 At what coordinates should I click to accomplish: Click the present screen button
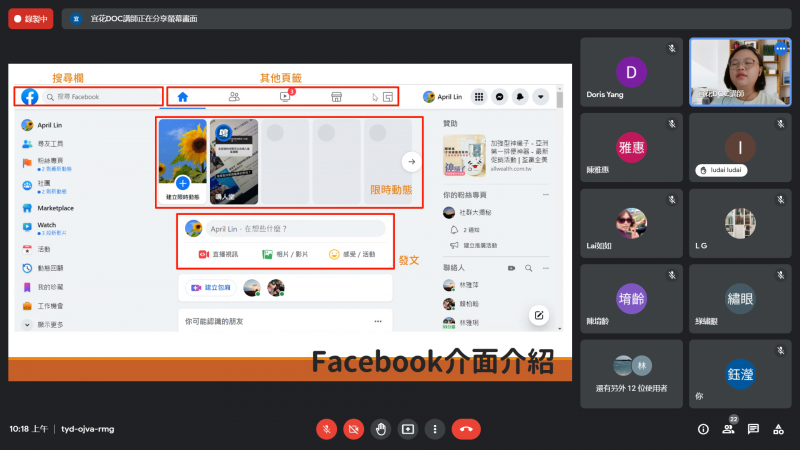pos(408,429)
